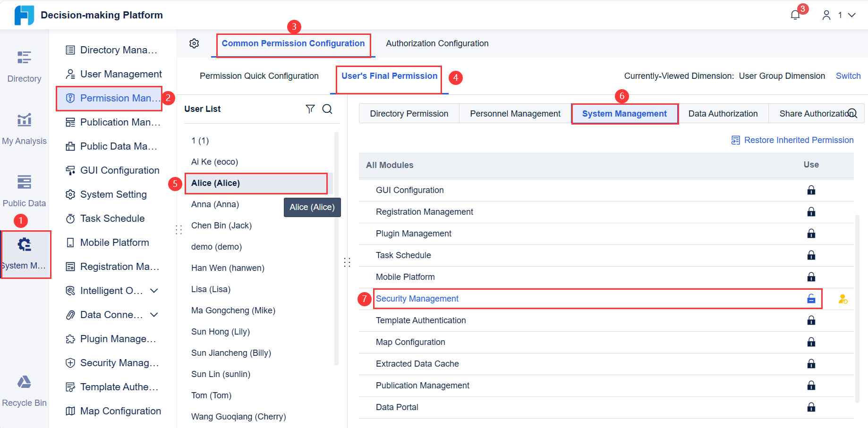Toggle the lock for GUI Configuration use permission
The height and width of the screenshot is (428, 868).
811,190
